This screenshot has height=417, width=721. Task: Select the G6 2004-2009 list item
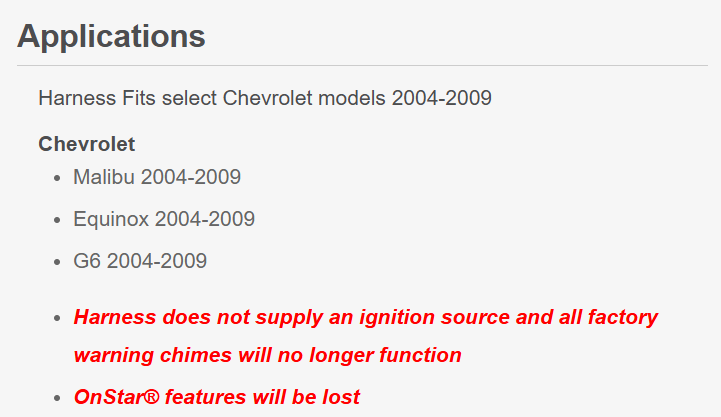(x=140, y=261)
